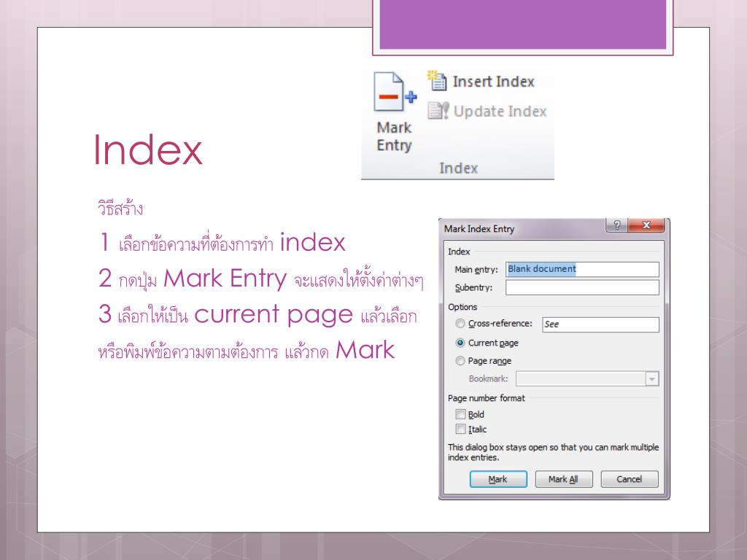The image size is (747, 560).
Task: Click the 'Options' section label
Action: [x=462, y=307]
